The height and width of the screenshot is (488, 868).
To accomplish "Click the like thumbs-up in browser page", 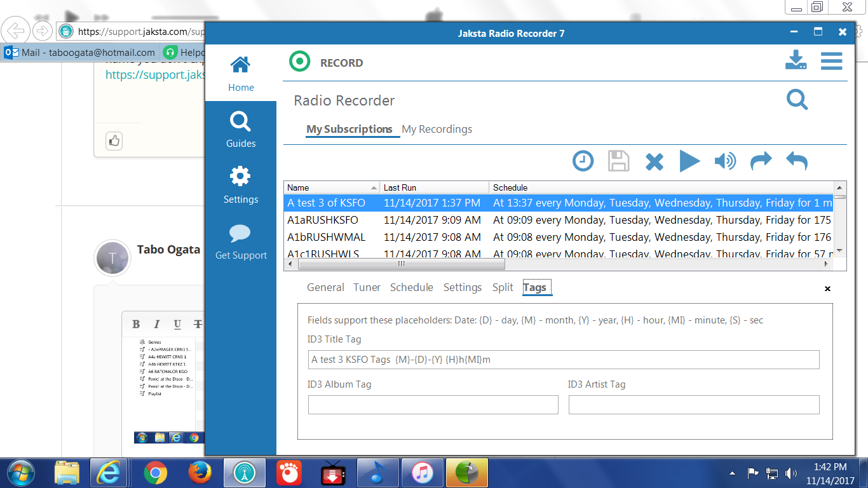I will 114,140.
